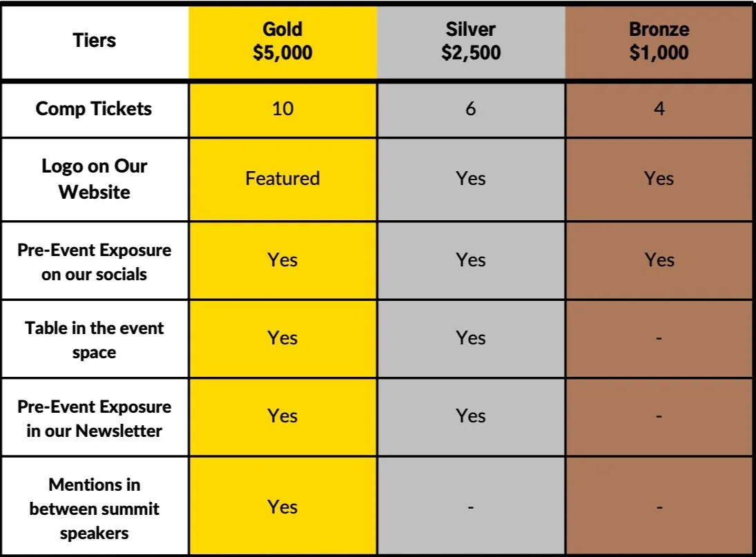Select Gold Yes for Newsletter exposure
This screenshot has width=756, height=557.
282,416
